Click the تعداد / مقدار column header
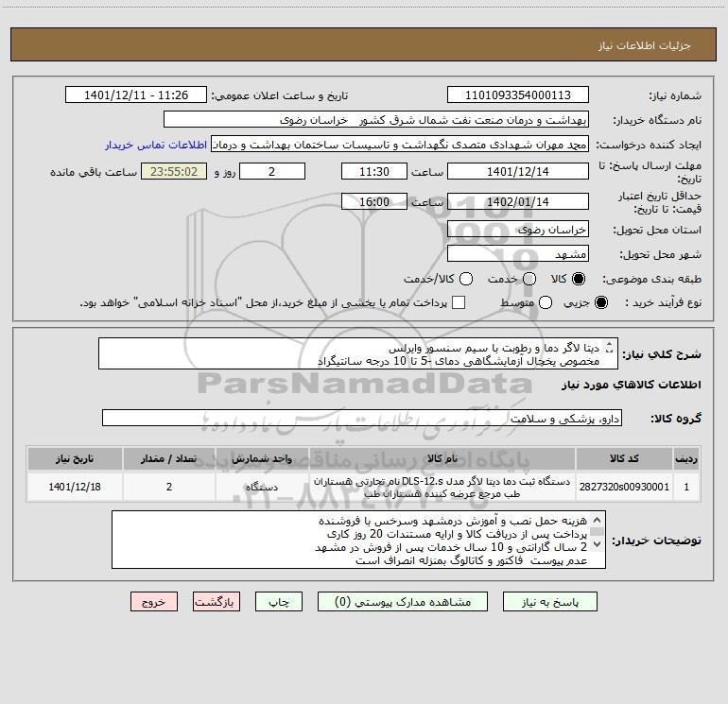Viewport: 728px width, 704px height. (x=169, y=458)
